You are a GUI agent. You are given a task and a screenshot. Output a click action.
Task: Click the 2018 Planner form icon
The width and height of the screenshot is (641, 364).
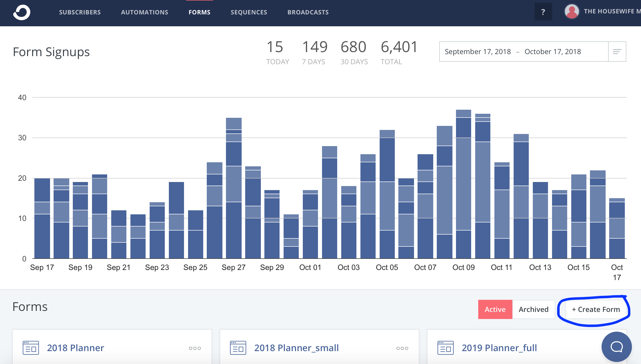click(31, 348)
